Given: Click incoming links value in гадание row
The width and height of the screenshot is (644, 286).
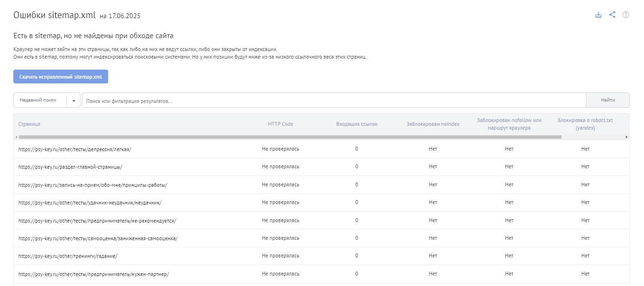Looking at the screenshot, I should click(357, 256).
